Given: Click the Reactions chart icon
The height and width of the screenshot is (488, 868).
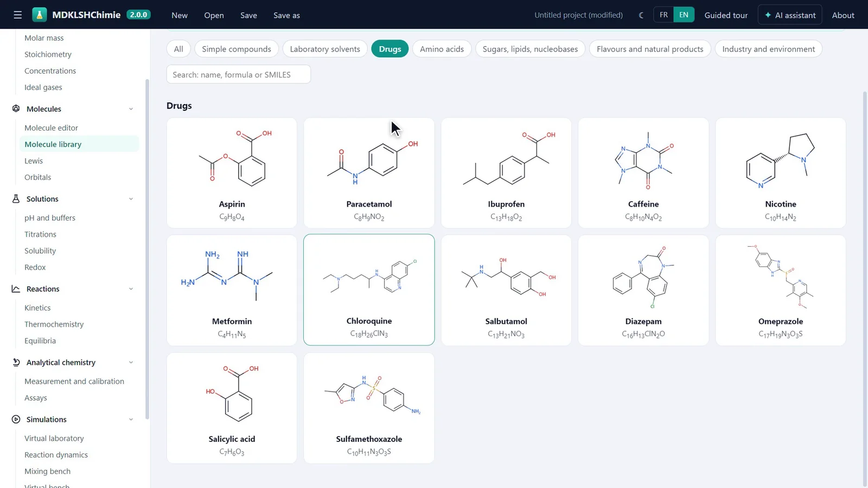Looking at the screenshot, I should pyautogui.click(x=16, y=288).
